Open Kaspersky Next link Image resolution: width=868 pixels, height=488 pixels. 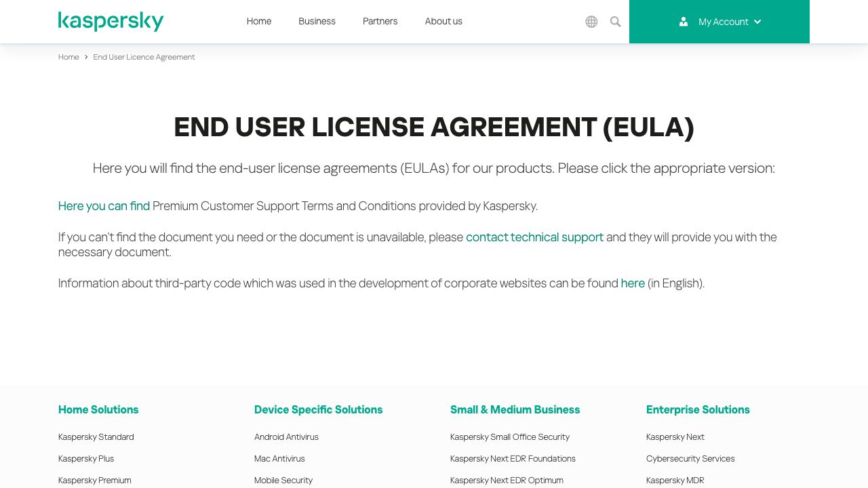675,437
